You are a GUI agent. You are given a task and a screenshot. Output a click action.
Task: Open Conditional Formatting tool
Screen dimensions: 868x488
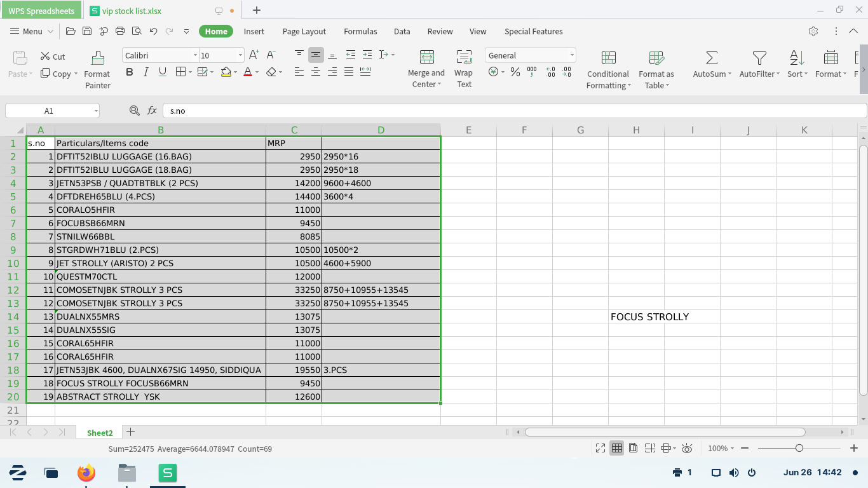[608, 58]
